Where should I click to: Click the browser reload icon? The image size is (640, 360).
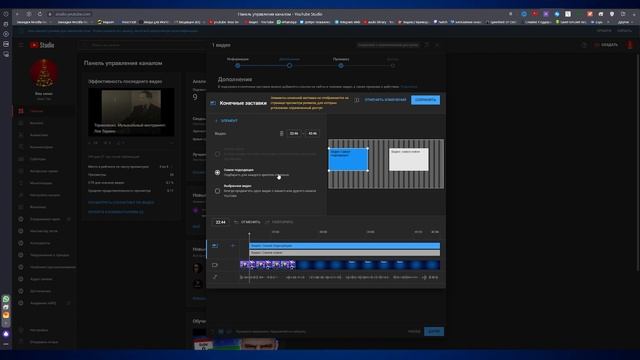coord(40,14)
